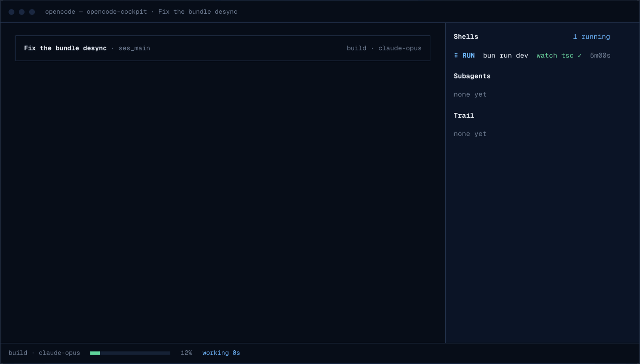Click the second window control dot
Image resolution: width=640 pixels, height=364 pixels.
[x=22, y=12]
